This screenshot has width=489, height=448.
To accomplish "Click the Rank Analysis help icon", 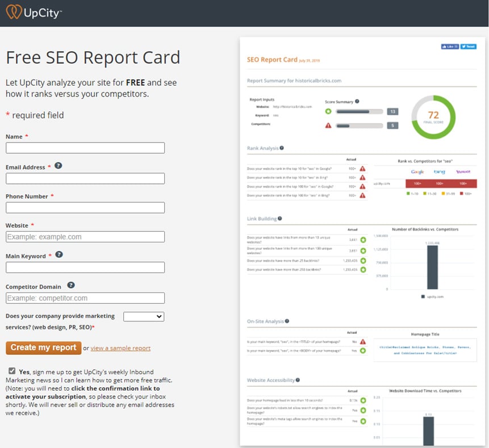I will [282, 148].
